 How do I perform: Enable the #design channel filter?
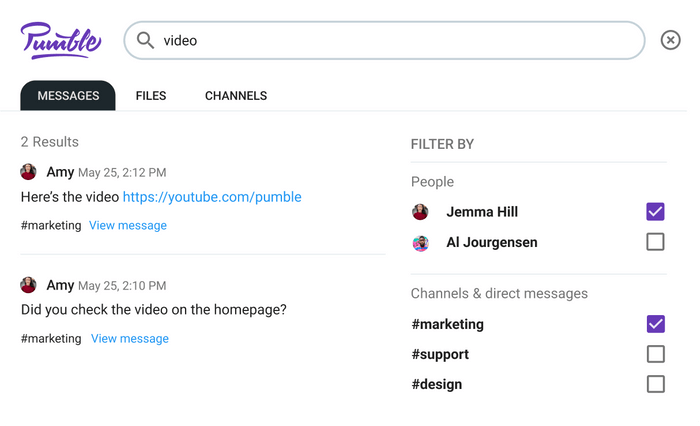[x=655, y=384]
